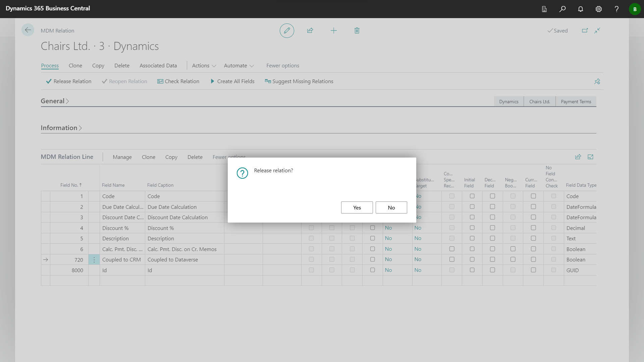Open Field Name column header

[x=113, y=185]
